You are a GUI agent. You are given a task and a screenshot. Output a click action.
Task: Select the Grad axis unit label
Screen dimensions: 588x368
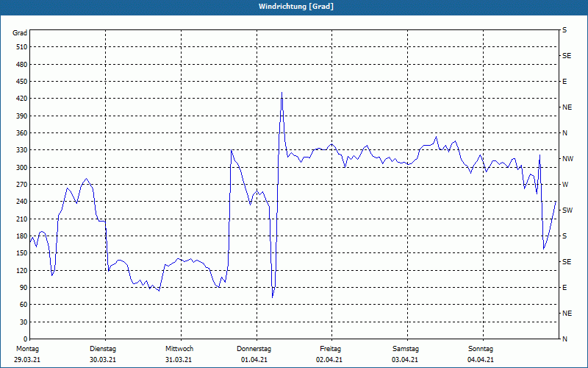coord(20,33)
